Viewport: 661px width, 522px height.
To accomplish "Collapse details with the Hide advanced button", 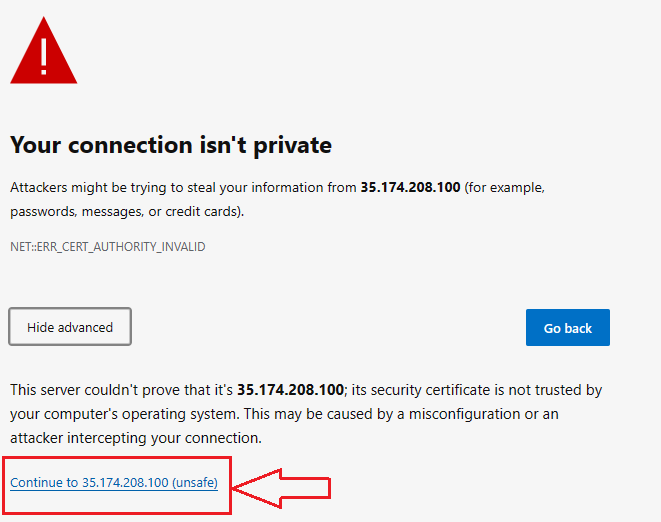I will [70, 327].
